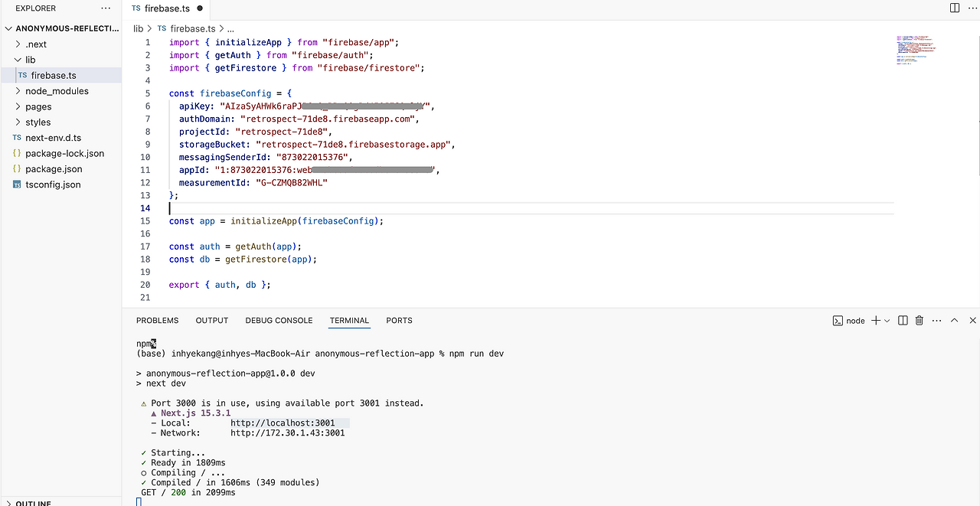Select the node terminal shell icon
This screenshot has height=506, width=980.
(x=838, y=321)
